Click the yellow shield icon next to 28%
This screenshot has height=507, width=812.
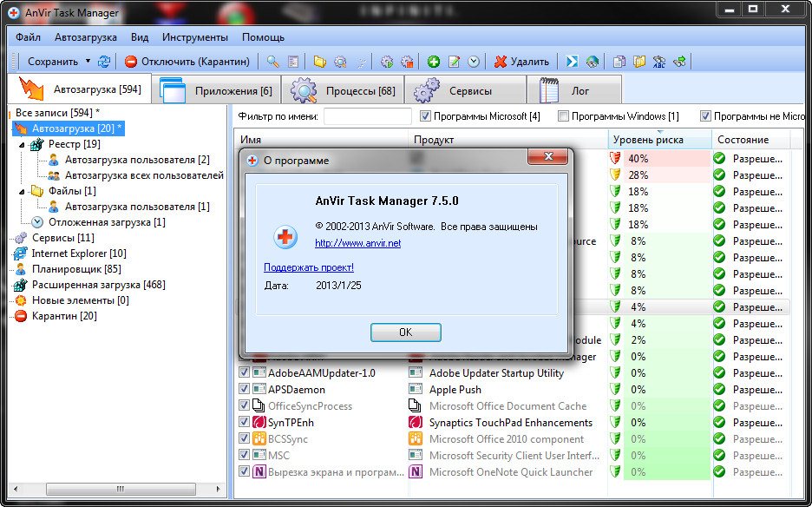click(615, 174)
